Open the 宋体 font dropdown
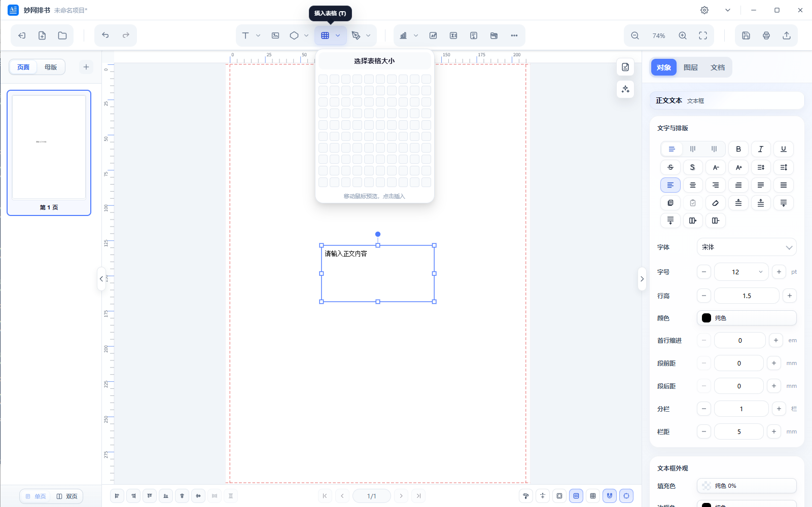This screenshot has height=507, width=812. click(x=747, y=247)
